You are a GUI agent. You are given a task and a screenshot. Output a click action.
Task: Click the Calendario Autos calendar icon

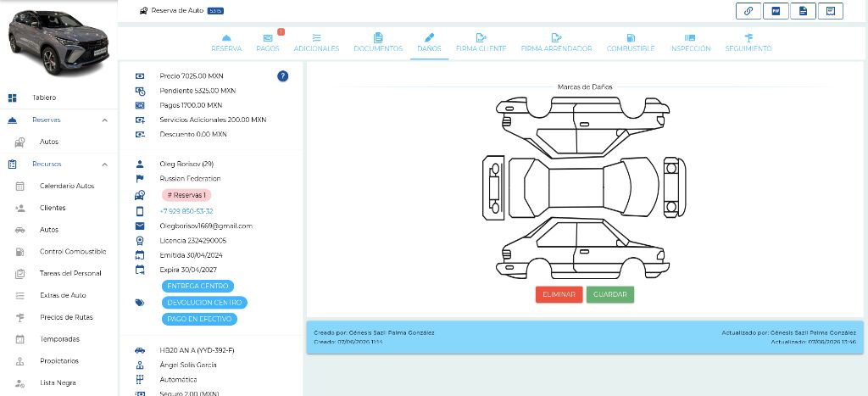pos(20,186)
